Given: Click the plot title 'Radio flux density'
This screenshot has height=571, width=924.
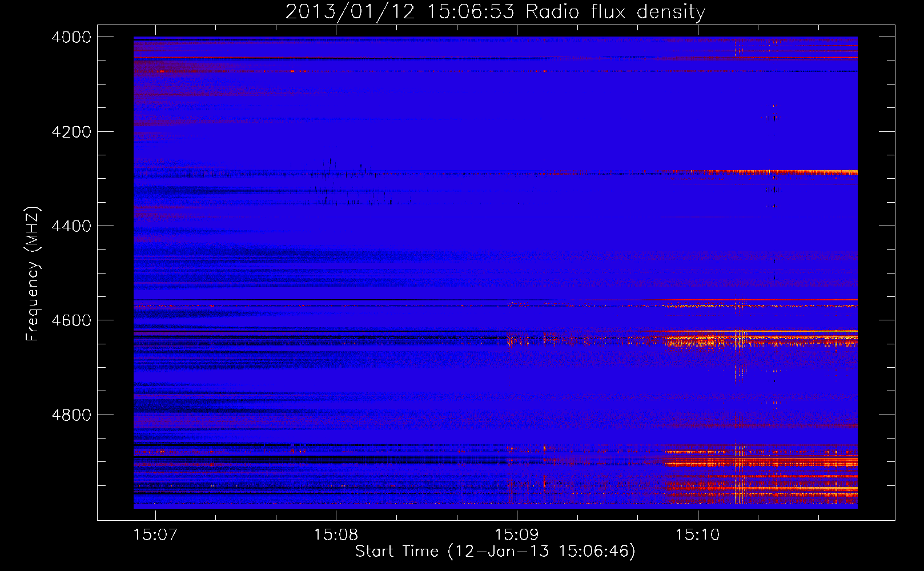Looking at the screenshot, I should [x=615, y=11].
